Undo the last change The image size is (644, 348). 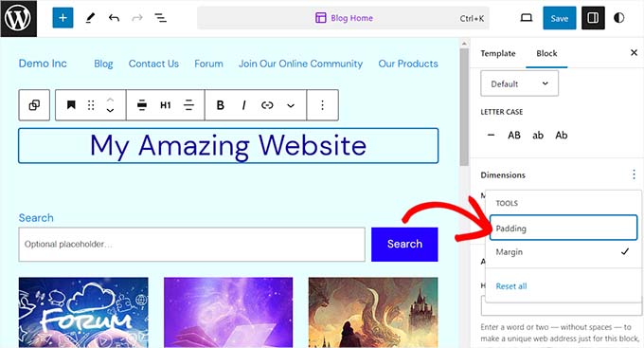pyautogui.click(x=114, y=18)
